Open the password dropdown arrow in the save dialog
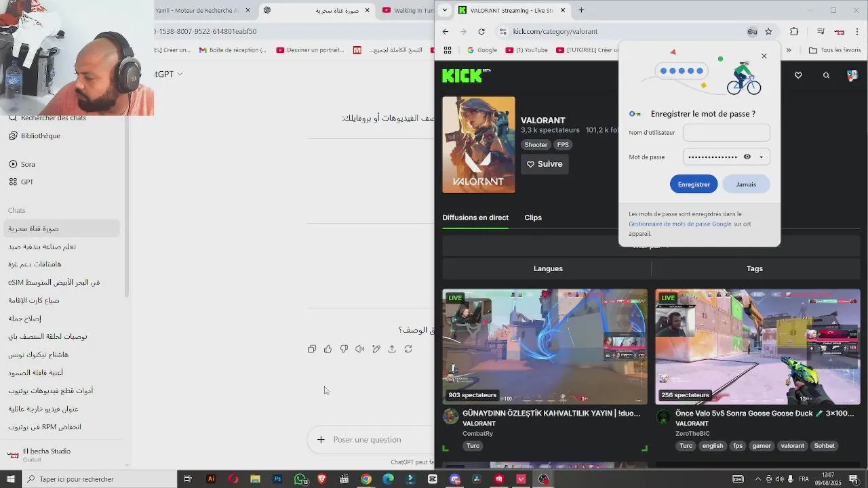Image resolution: width=868 pixels, height=488 pixels. (x=761, y=157)
